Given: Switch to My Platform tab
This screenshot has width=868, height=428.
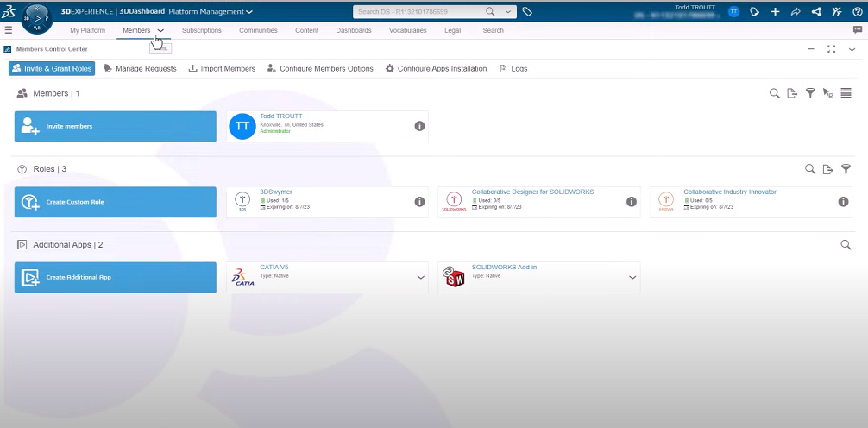Looking at the screenshot, I should (87, 30).
